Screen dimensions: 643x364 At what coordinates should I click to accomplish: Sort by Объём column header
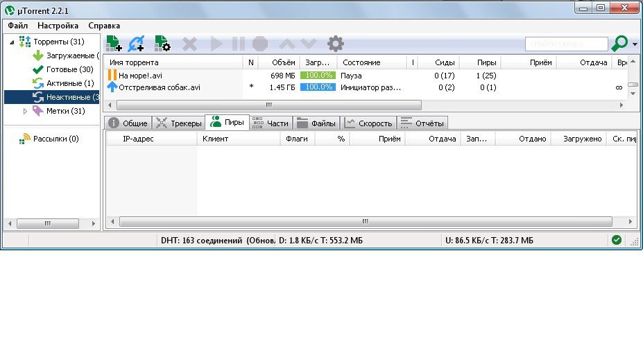coord(279,62)
